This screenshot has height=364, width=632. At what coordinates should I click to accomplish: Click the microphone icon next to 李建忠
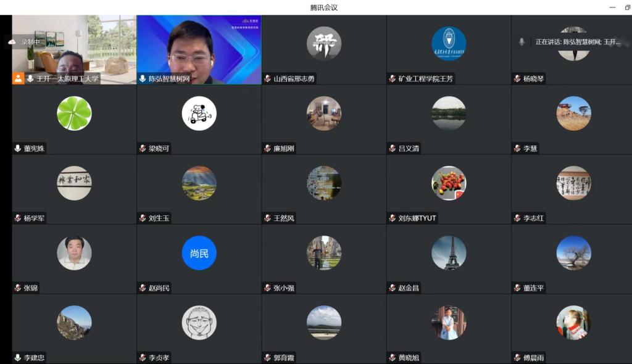(x=18, y=357)
